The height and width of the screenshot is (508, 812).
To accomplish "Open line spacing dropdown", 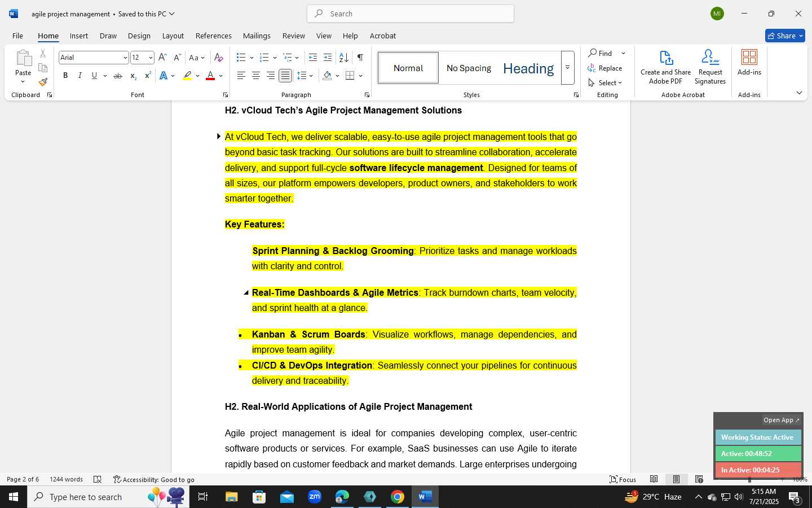I will click(x=305, y=76).
